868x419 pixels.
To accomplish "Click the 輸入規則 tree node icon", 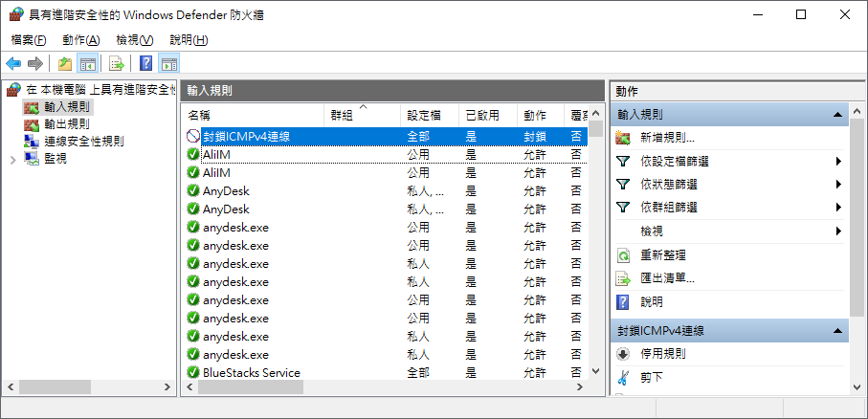I will click(x=31, y=106).
